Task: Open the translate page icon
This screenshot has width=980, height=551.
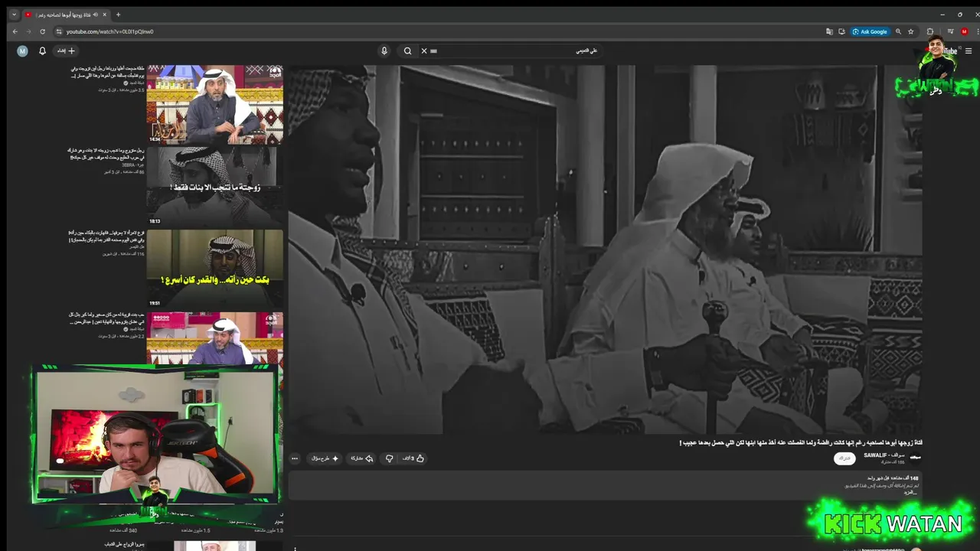Action: 829,31
